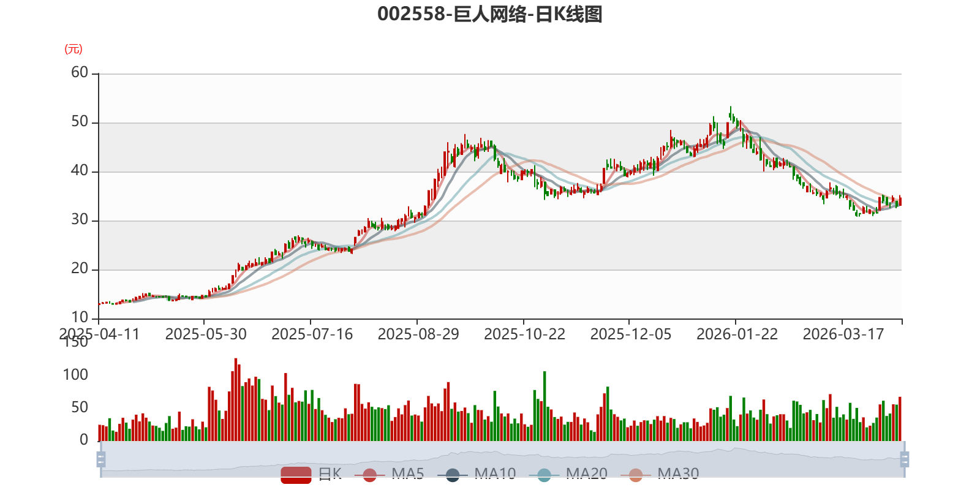This screenshot has width=980, height=490.
Task: Toggle the MA20 line in legend
Action: click(568, 474)
